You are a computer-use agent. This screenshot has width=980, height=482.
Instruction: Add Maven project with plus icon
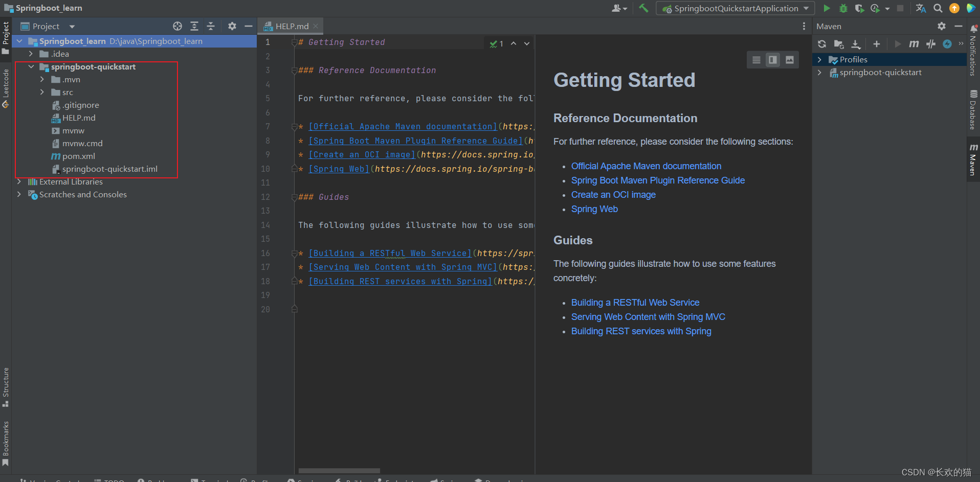tap(877, 44)
